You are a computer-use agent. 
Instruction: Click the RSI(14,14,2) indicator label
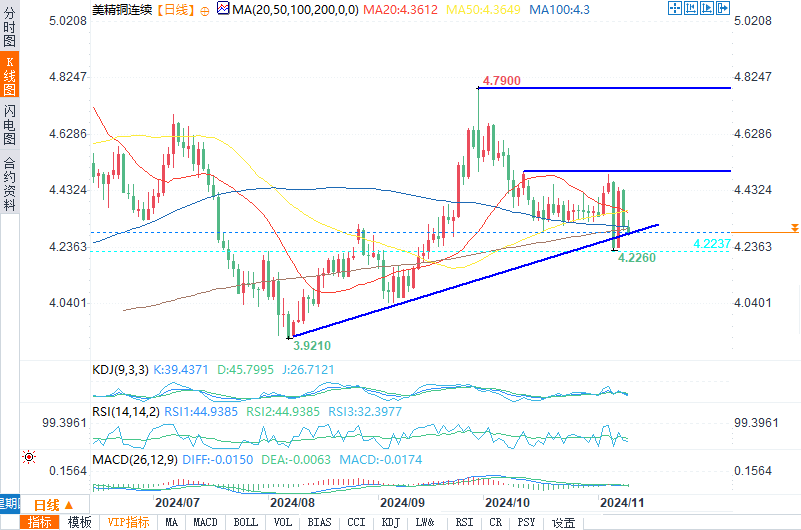(x=126, y=412)
